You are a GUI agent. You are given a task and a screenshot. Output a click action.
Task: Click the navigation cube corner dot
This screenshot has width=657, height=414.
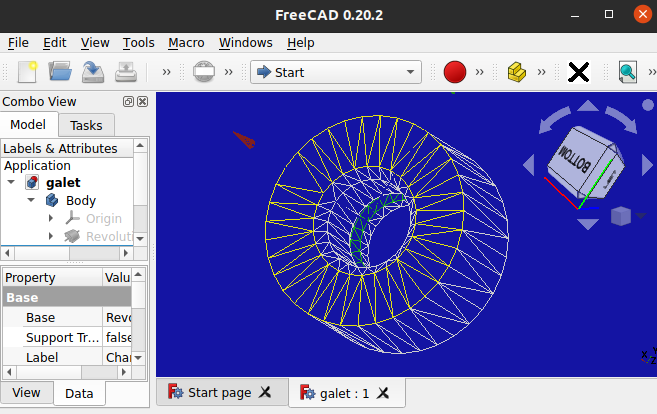click(648, 105)
